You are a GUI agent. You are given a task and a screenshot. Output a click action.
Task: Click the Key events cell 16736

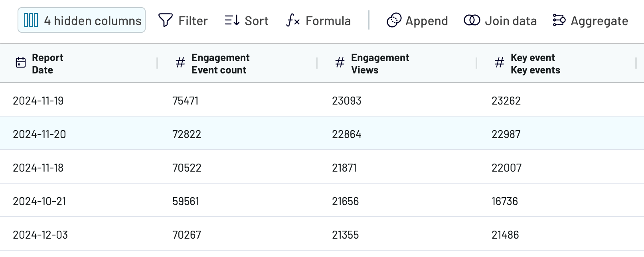tap(504, 201)
